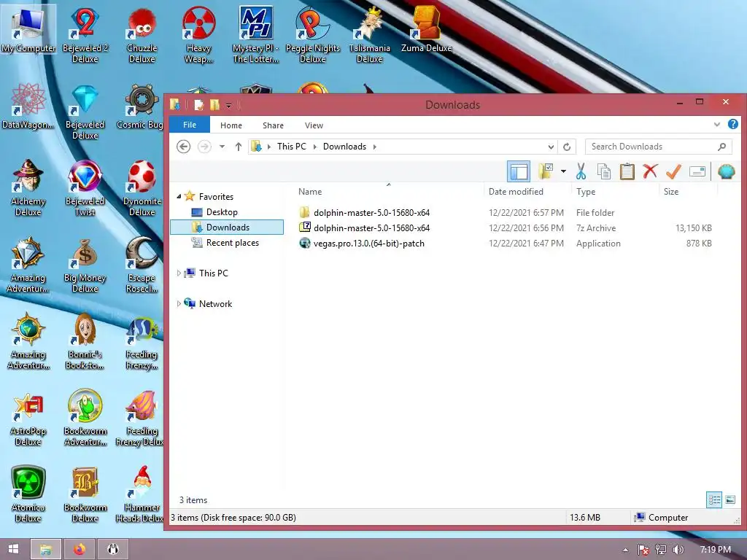Viewport: 747px width, 560px height.
Task: Open the Home ribbon tab
Action: click(x=231, y=125)
